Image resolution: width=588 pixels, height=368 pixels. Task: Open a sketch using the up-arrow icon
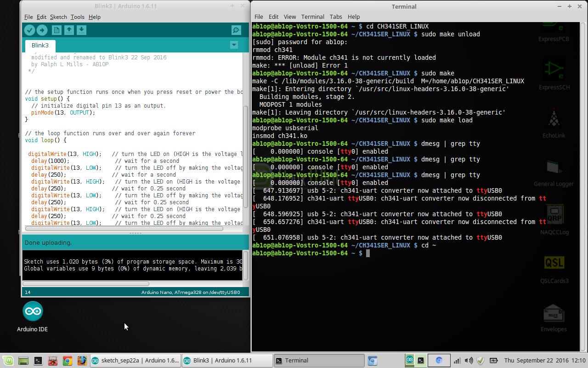point(69,30)
